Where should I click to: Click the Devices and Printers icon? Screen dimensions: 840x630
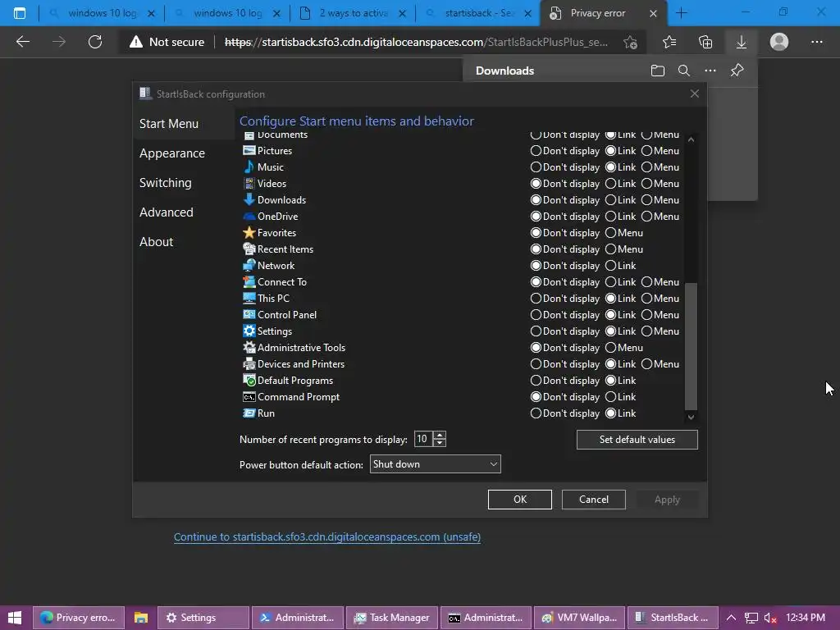click(x=249, y=363)
